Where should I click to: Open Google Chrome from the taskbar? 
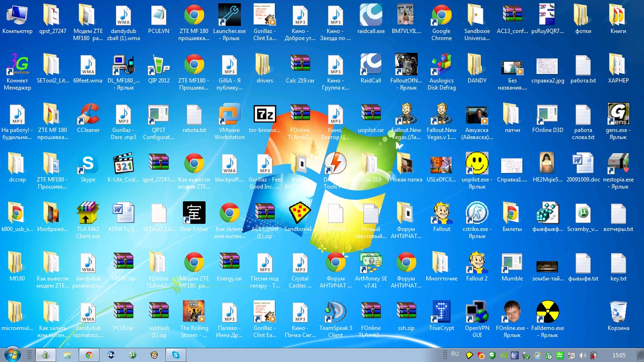[x=89, y=355]
